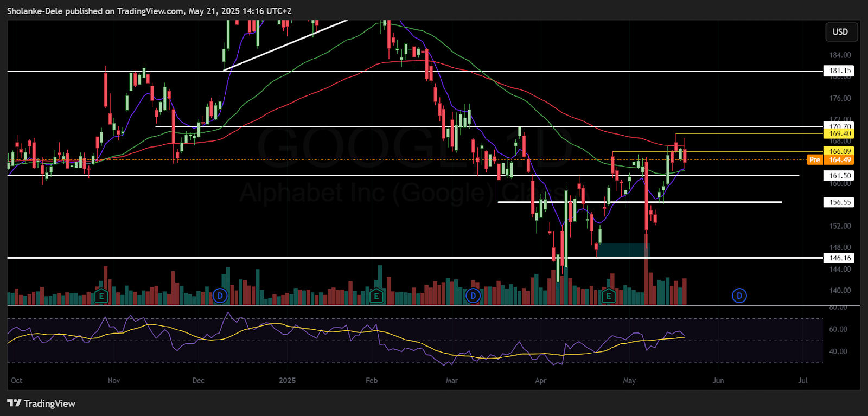The height and width of the screenshot is (416, 868).
Task: Click the dividend D marker in June
Action: pos(739,296)
